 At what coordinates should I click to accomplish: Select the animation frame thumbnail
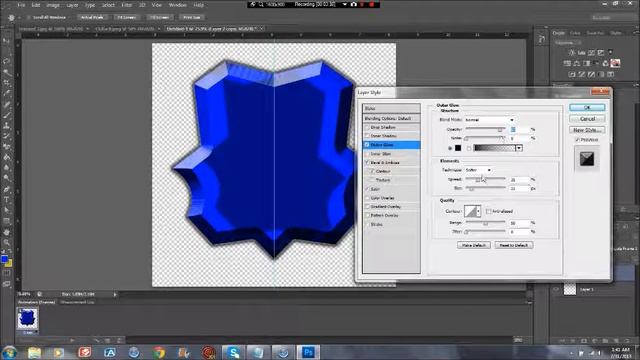pos(27,319)
